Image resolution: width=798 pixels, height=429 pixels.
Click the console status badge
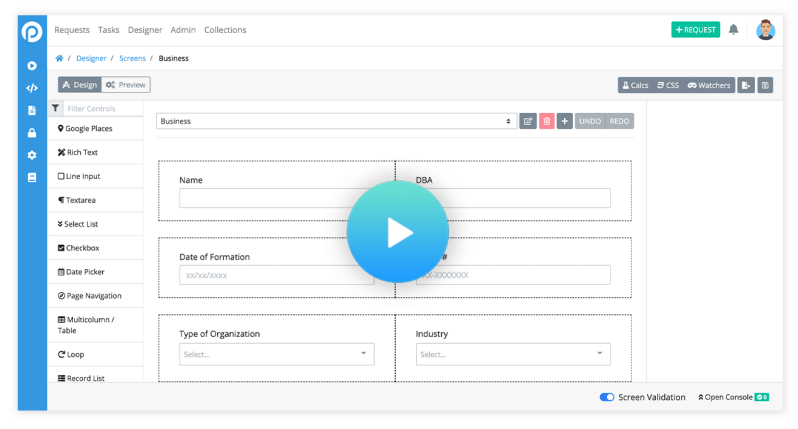(x=762, y=397)
